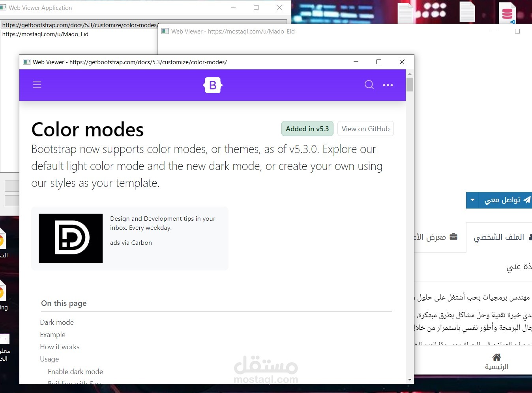532x393 pixels.
Task: Close the Web Viewer Application window
Action: (x=279, y=7)
